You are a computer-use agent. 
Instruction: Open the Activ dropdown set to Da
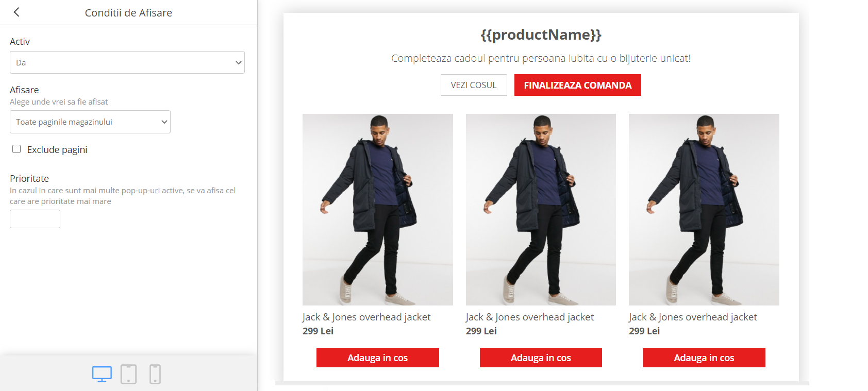pos(127,62)
